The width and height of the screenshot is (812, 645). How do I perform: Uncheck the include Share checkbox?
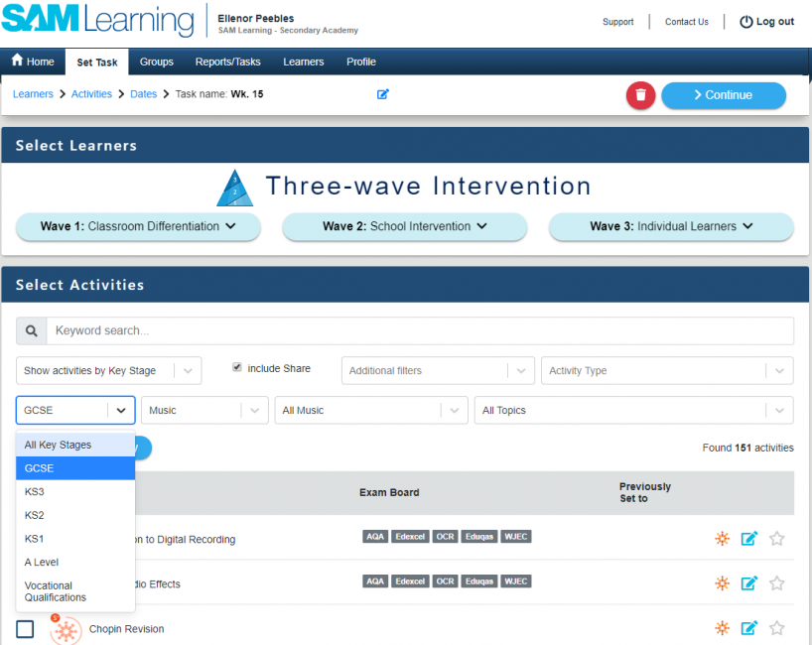(x=235, y=367)
